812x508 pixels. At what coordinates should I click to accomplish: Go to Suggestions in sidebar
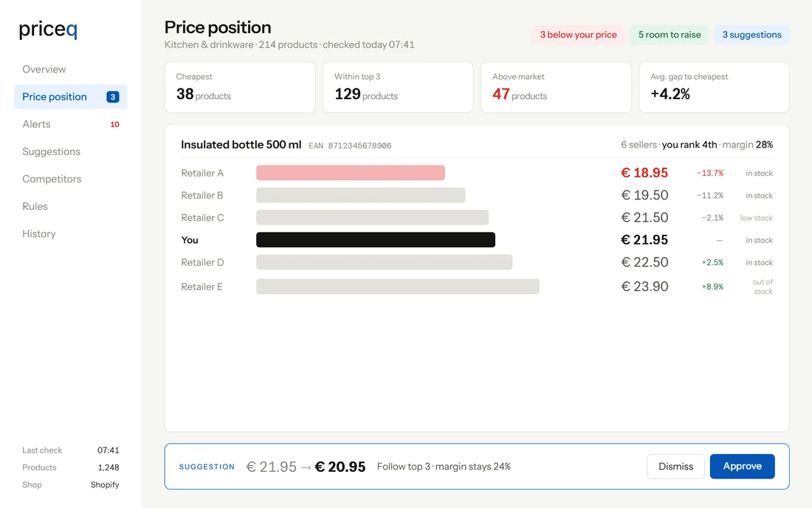pyautogui.click(x=70, y=151)
